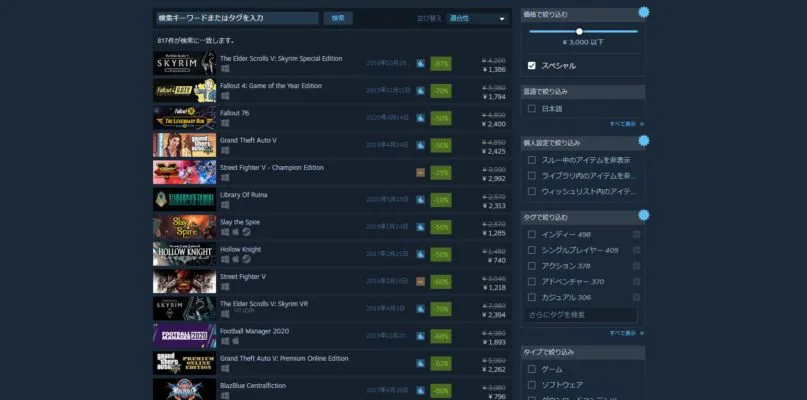Screen dimensions: 807x400
Task: Click the review icon in Fallout 4 GOTY row
Action: point(420,91)
